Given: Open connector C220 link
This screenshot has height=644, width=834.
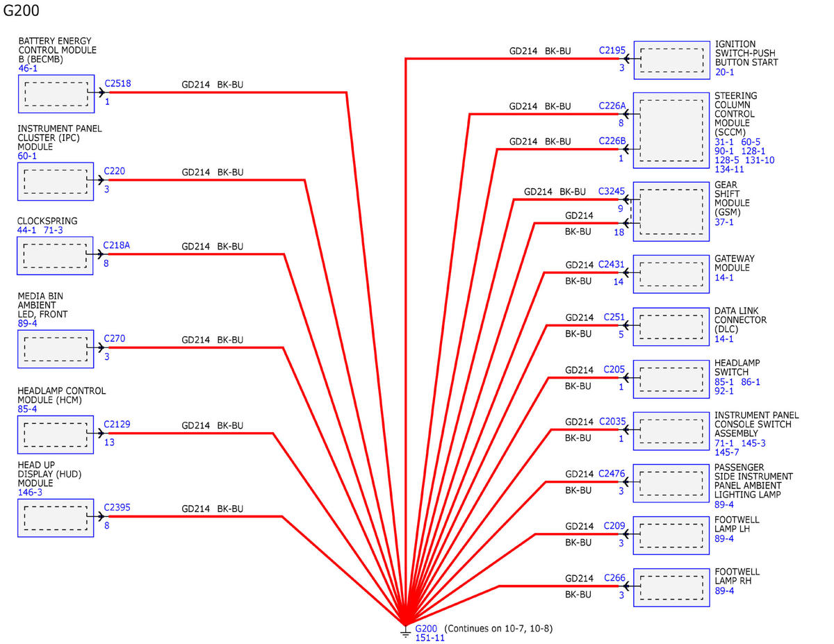Looking at the screenshot, I should point(115,171).
